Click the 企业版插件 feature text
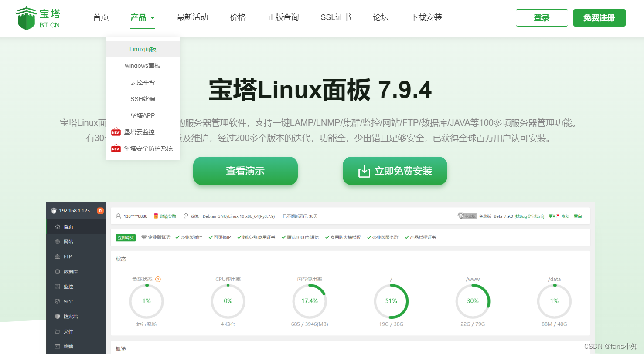The width and height of the screenshot is (644, 354). (x=191, y=238)
